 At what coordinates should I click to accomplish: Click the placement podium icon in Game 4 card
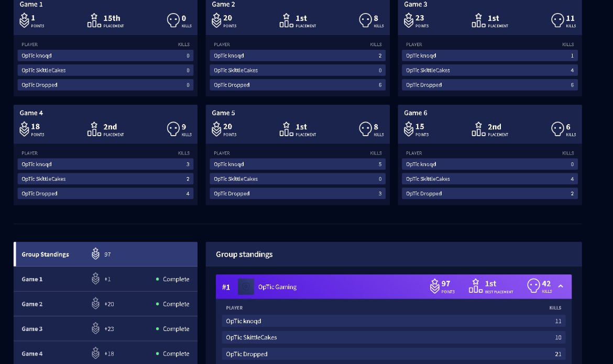(x=94, y=129)
